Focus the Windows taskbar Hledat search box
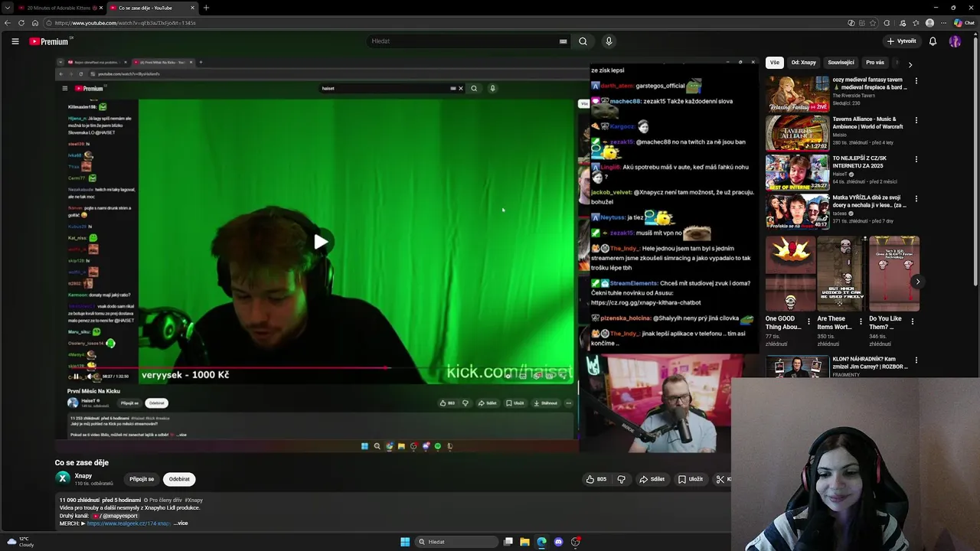Viewport: 980px width, 551px height. pyautogui.click(x=456, y=542)
